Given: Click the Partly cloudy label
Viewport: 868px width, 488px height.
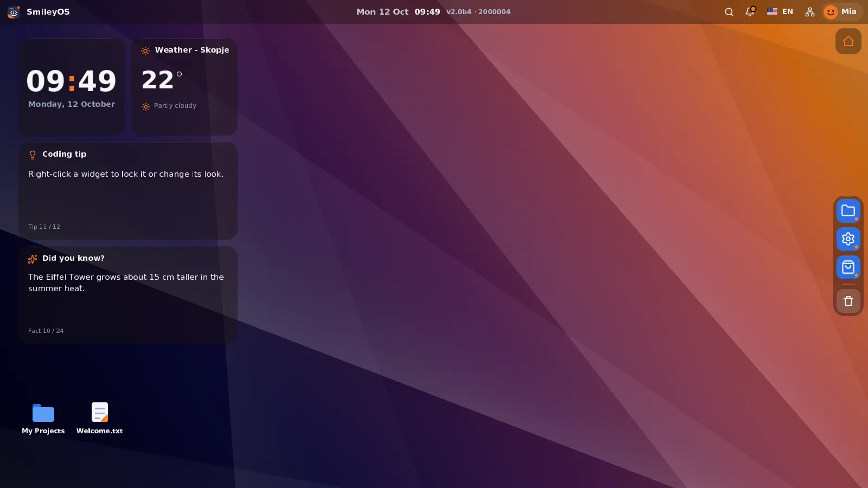Looking at the screenshot, I should click(175, 106).
